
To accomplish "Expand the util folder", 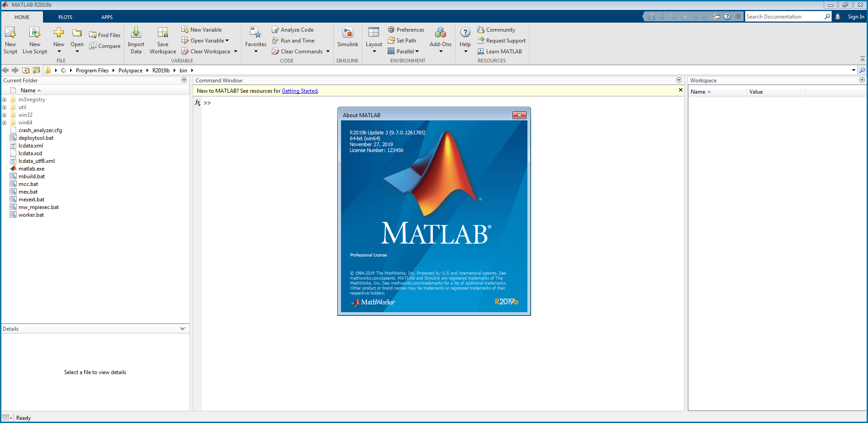I will pos(4,107).
